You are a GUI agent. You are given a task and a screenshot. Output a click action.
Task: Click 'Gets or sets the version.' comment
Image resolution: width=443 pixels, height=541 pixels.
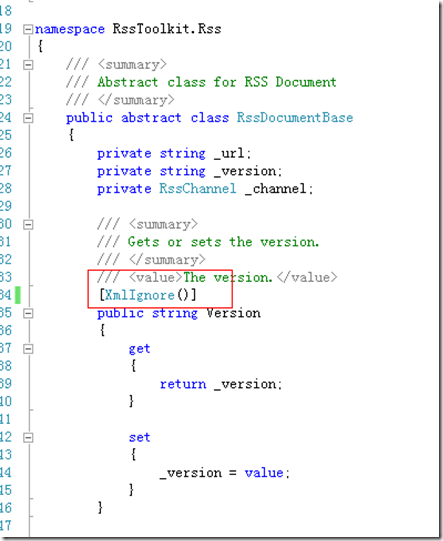click(x=223, y=242)
